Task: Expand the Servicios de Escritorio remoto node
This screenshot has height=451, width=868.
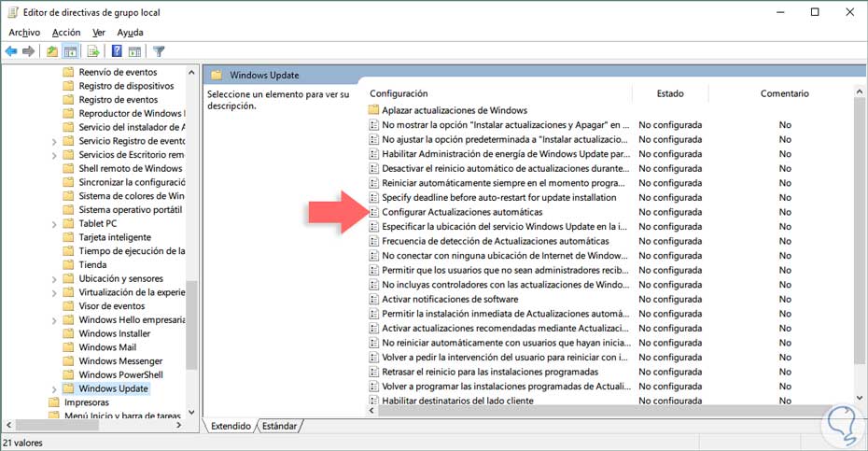Action: coord(54,156)
